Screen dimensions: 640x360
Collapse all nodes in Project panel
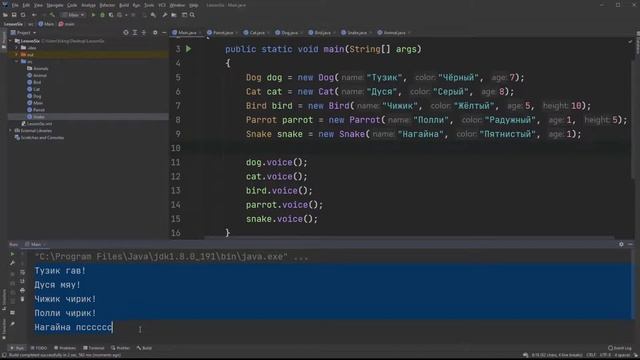(x=144, y=32)
